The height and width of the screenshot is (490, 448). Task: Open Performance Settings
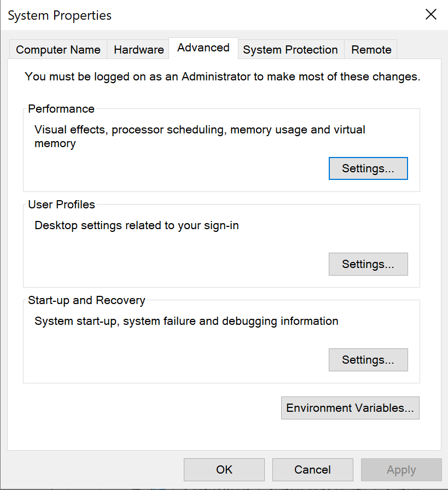tap(368, 168)
